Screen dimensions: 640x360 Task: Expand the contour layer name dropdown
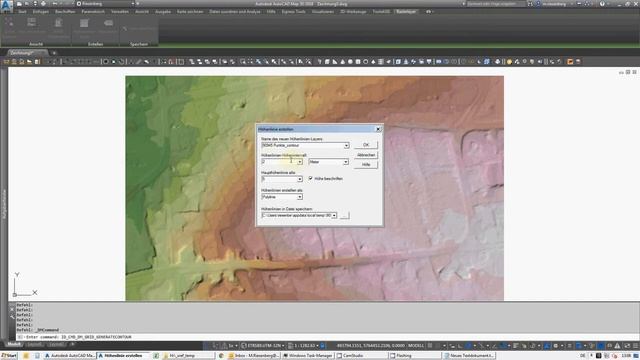[346, 146]
